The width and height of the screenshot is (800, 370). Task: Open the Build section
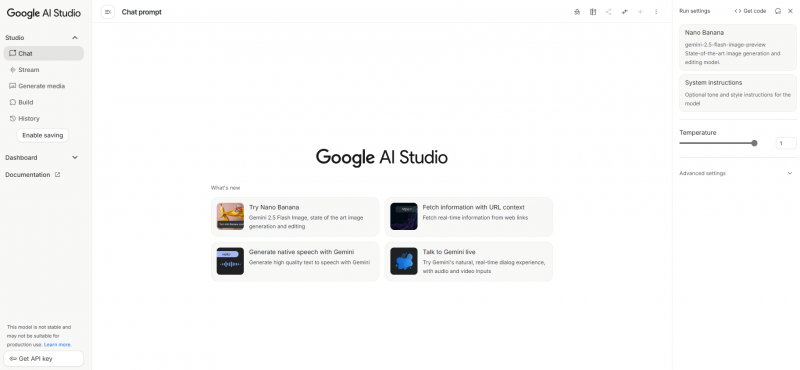tap(43, 102)
